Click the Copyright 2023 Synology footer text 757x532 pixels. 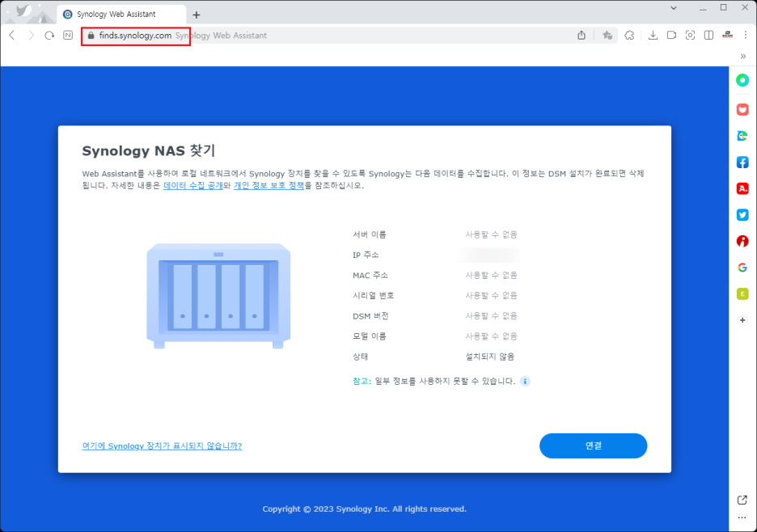(x=365, y=509)
